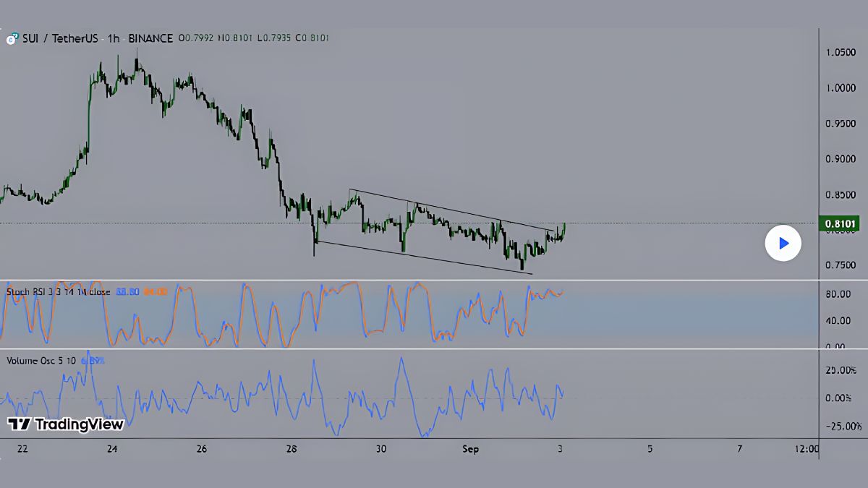Click the green 0.8101 current price tag
This screenshot has width=868, height=488.
point(839,224)
